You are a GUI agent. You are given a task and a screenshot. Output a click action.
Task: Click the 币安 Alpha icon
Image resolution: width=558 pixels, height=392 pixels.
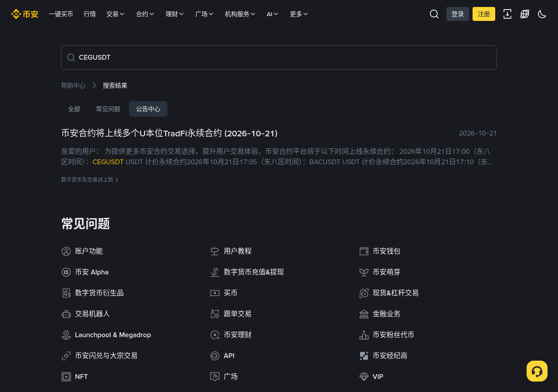(x=66, y=272)
